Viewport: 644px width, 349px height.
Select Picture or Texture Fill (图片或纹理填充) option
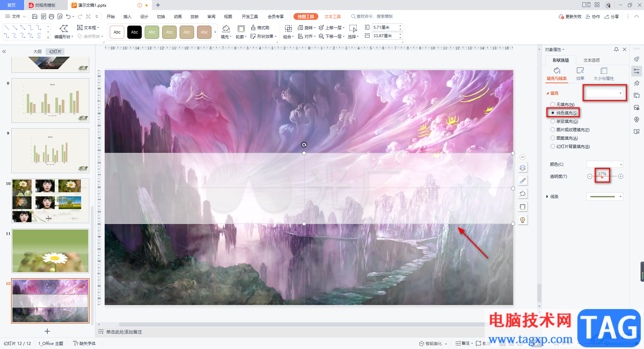coord(552,130)
